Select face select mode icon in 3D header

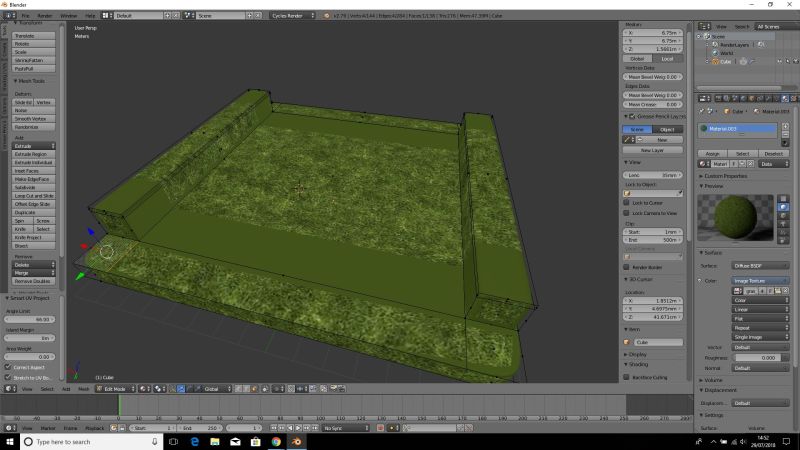coord(254,389)
